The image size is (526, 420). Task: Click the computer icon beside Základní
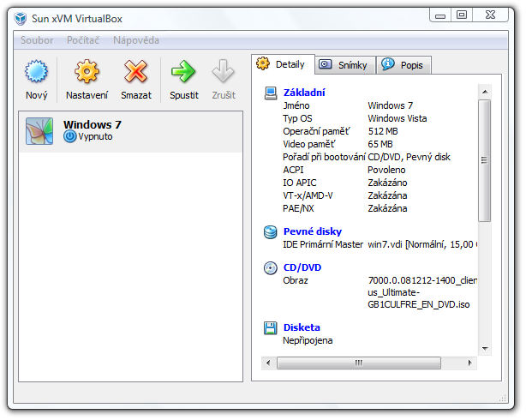271,93
